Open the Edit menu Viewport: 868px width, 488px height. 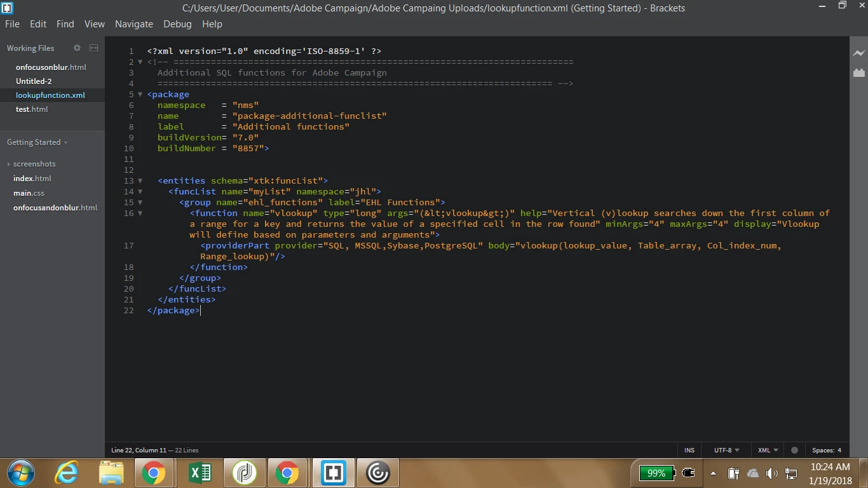tap(38, 24)
